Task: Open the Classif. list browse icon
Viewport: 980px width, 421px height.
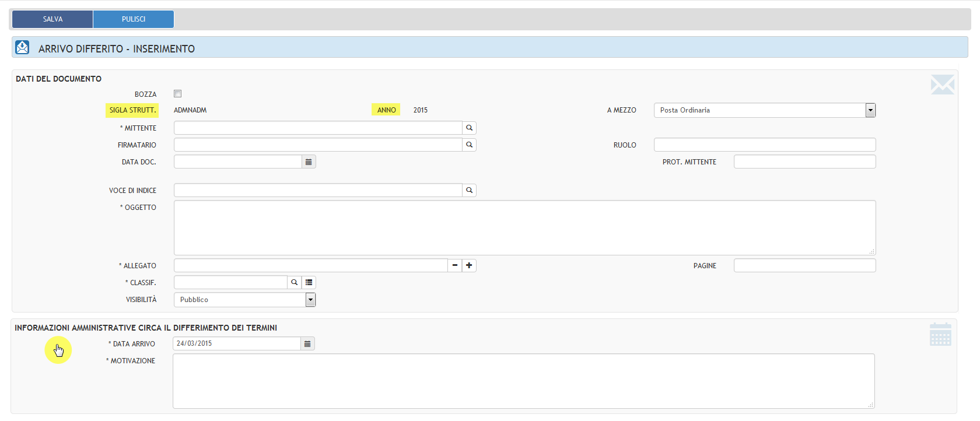Action: pos(309,282)
